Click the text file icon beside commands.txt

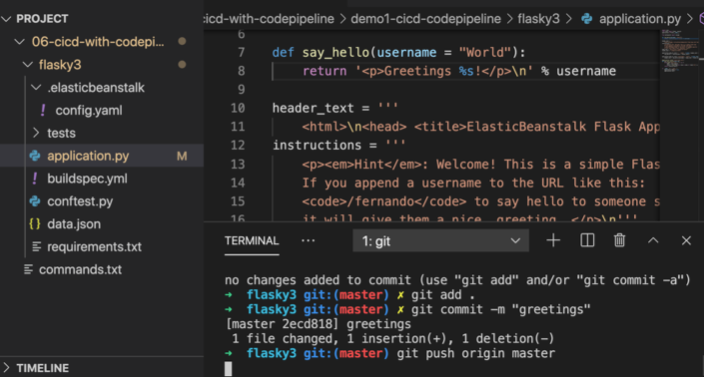pos(28,270)
